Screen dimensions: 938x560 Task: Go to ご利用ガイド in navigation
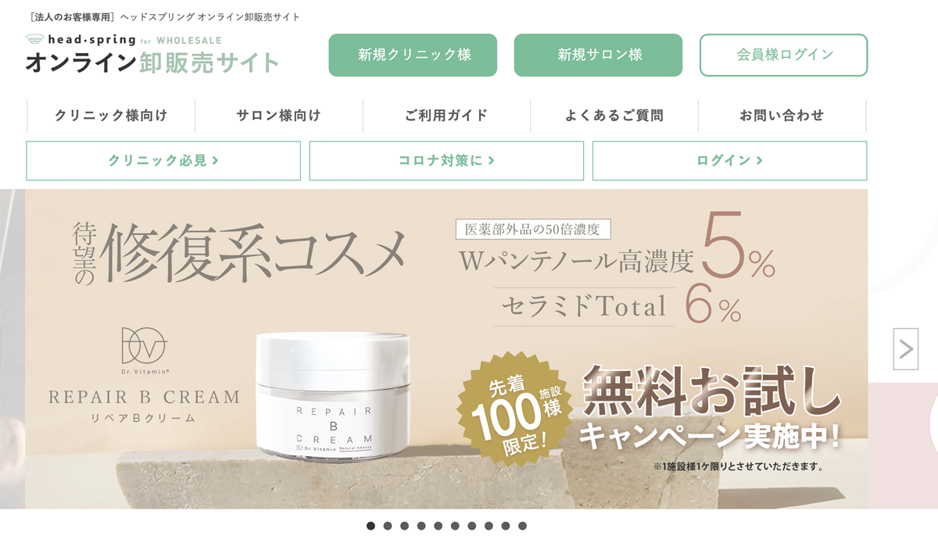click(x=446, y=116)
